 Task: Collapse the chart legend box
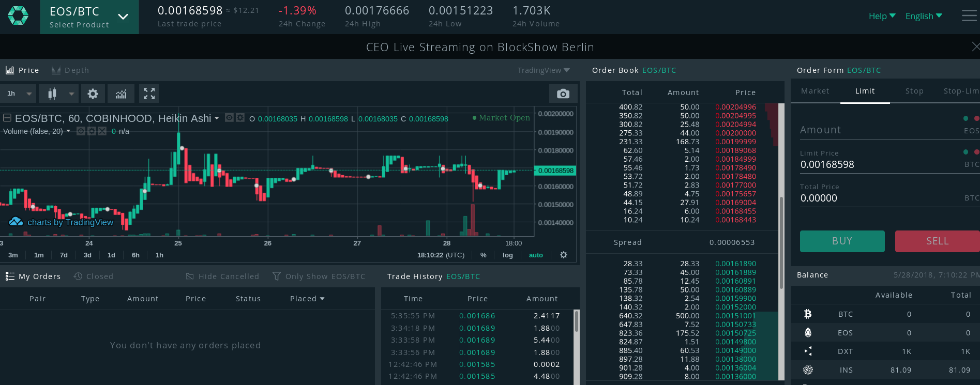[x=7, y=118]
